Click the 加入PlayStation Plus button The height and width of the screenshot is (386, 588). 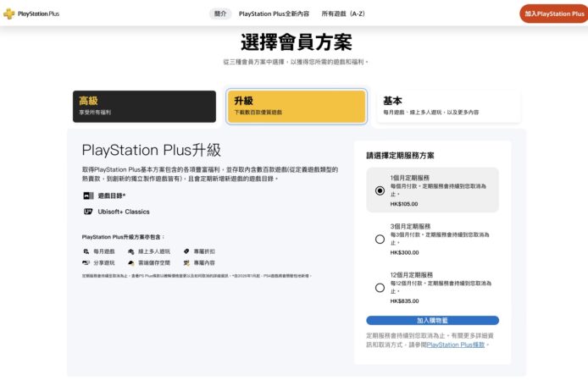coord(554,14)
